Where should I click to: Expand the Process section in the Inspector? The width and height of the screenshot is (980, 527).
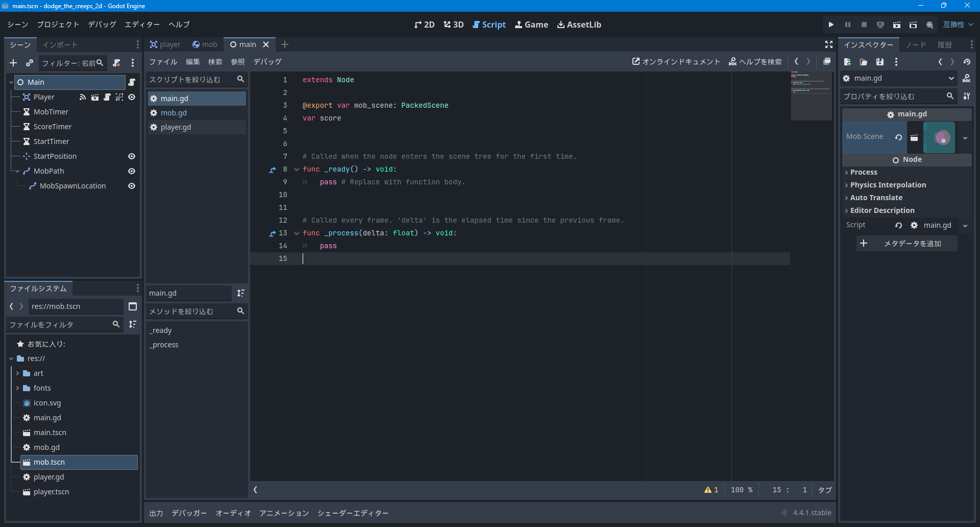pyautogui.click(x=864, y=172)
